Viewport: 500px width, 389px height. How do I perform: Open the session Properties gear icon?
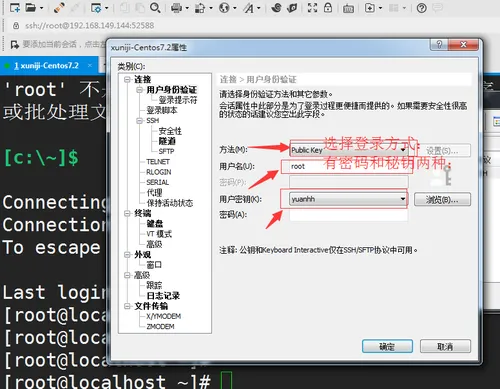tap(96, 8)
